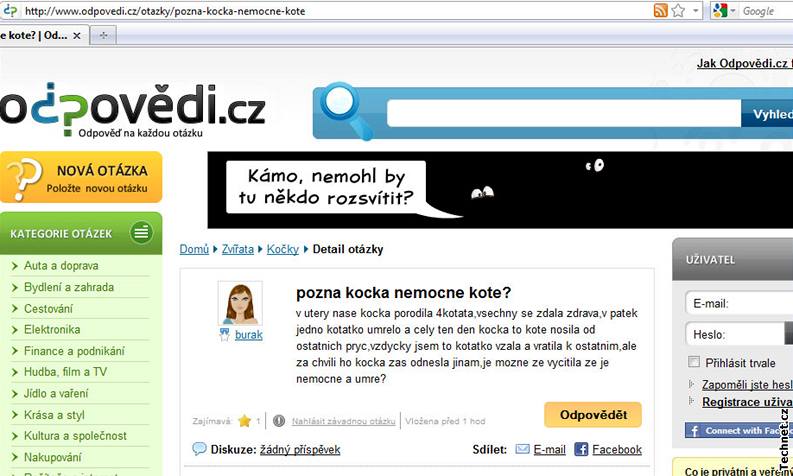The height and width of the screenshot is (476, 793).
Task: Click the Odpovědět button
Action: tap(593, 415)
